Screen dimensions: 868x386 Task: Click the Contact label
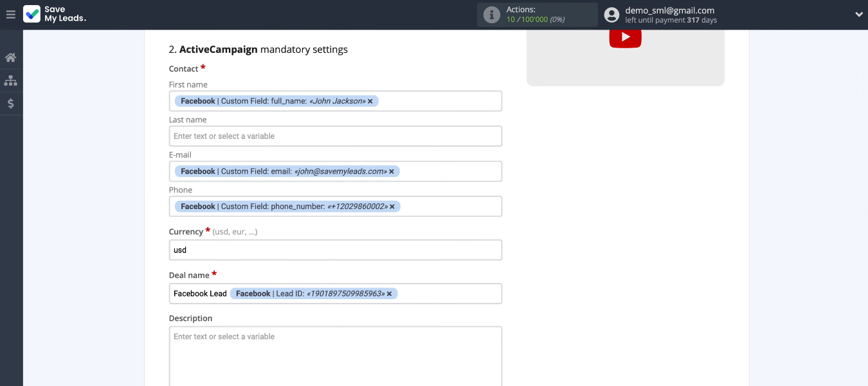point(184,69)
